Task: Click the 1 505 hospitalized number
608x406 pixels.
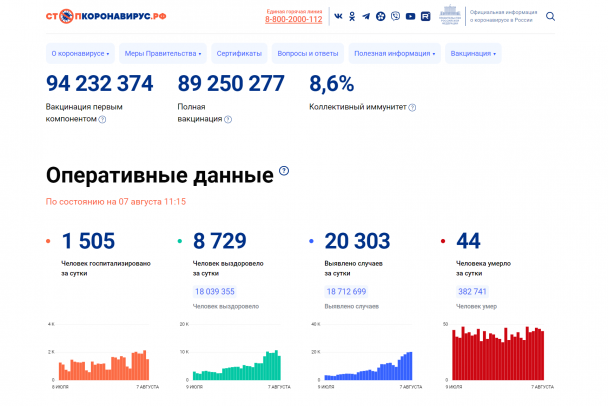Action: tap(88, 241)
